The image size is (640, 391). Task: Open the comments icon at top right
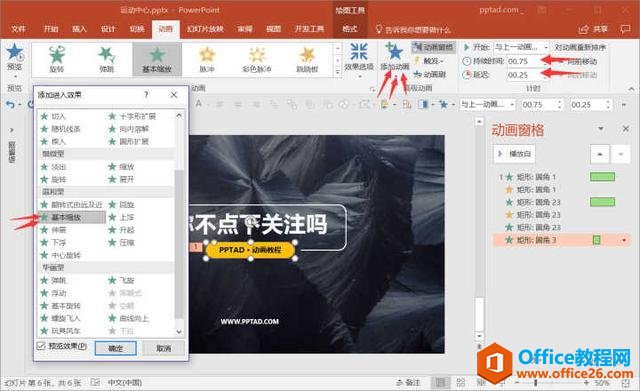[625, 29]
